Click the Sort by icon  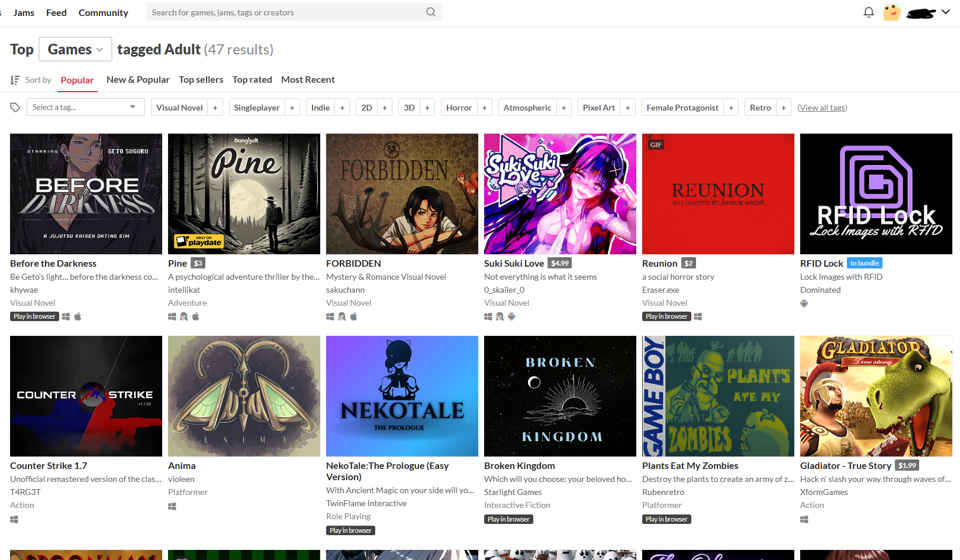(15, 80)
